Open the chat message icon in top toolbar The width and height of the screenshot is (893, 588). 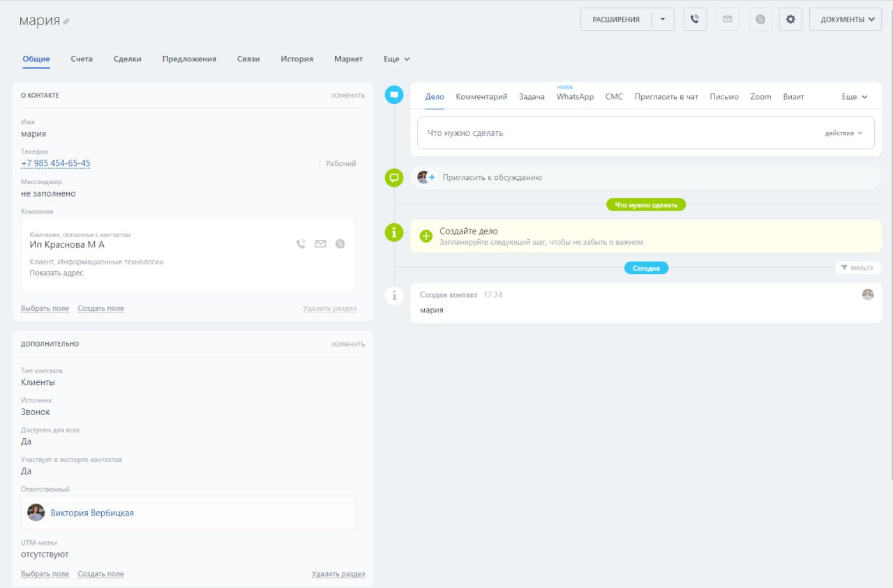[x=760, y=20]
